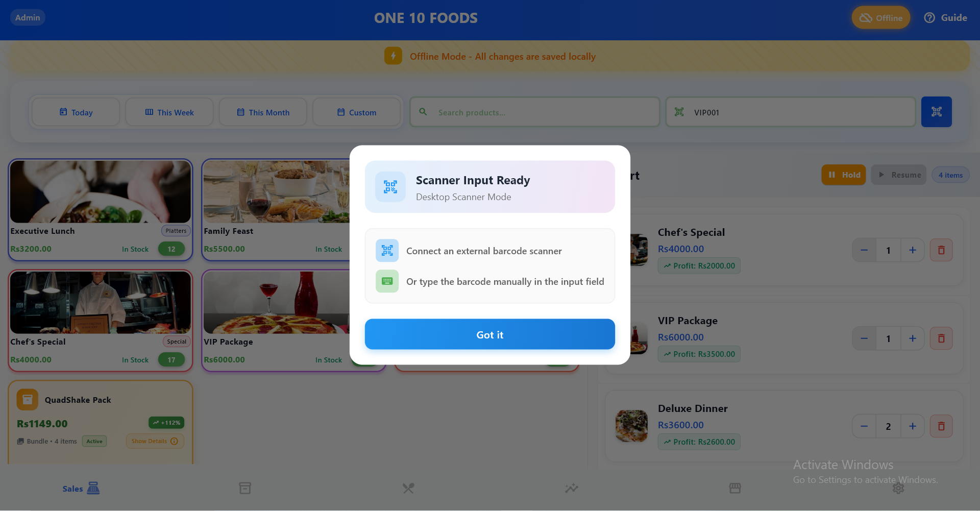The width and height of the screenshot is (980, 511).
Task: Remove VIP Package with trash icon
Action: click(x=941, y=338)
